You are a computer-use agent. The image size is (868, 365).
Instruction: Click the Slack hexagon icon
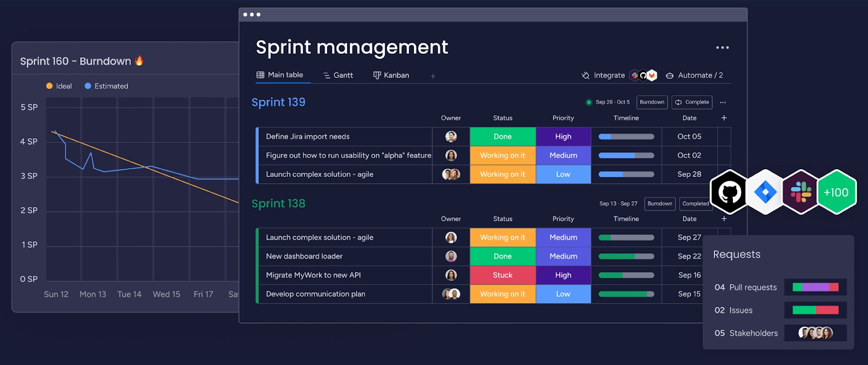tap(800, 192)
